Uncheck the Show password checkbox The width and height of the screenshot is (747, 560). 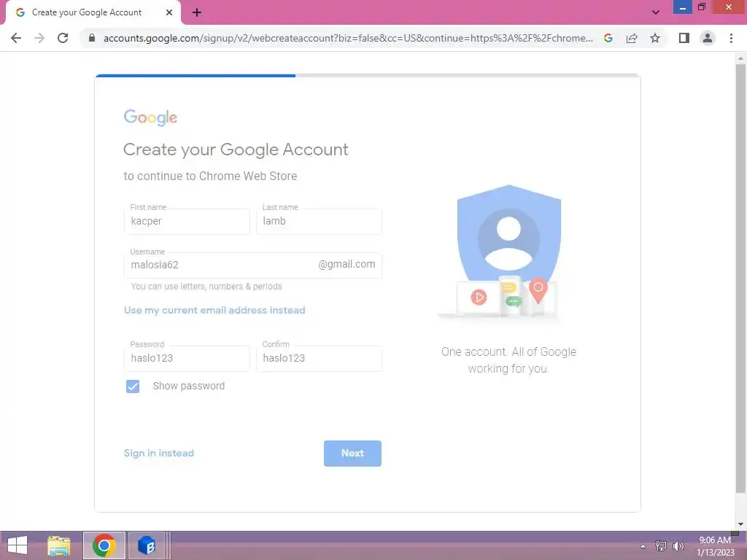click(x=133, y=386)
